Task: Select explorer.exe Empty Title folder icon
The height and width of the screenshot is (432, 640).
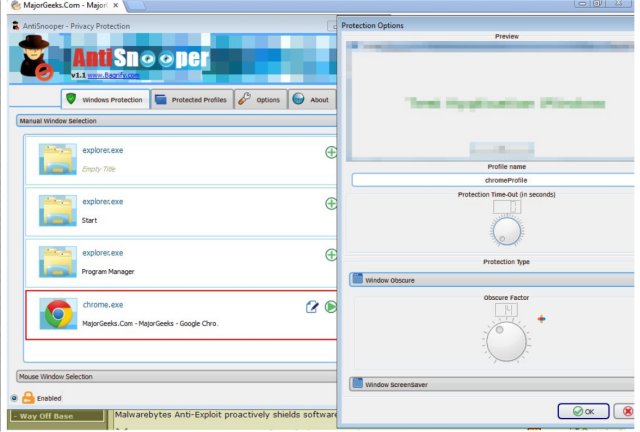Action: coord(58,159)
